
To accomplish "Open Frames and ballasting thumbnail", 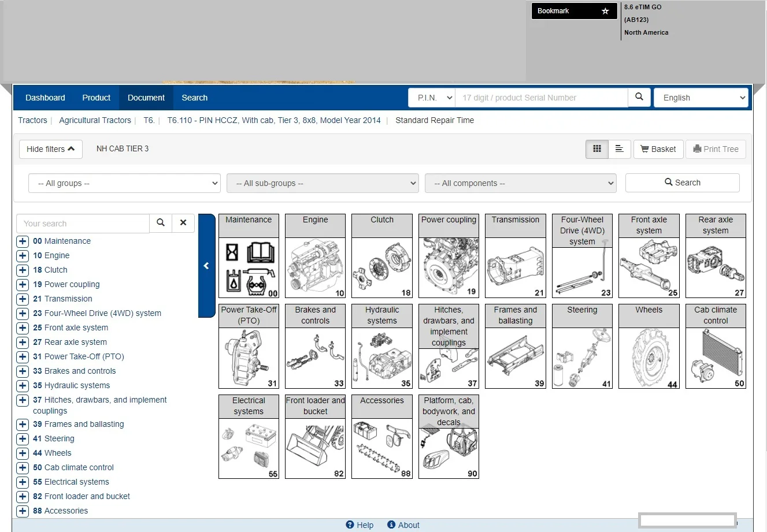I will tap(516, 347).
